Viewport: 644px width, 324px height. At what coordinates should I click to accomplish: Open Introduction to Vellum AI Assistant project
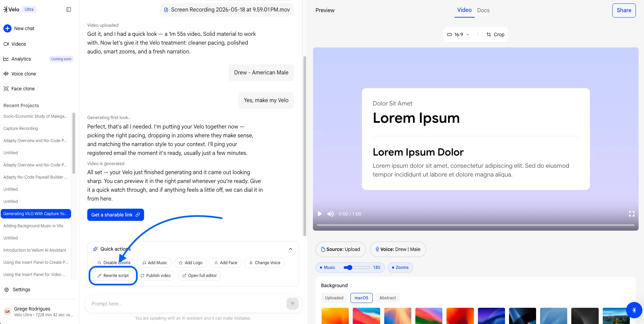coord(36,250)
